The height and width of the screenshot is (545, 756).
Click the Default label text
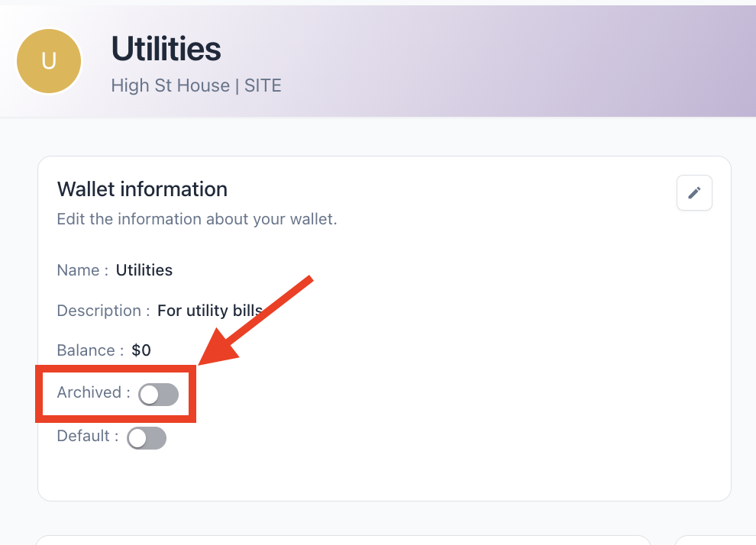point(87,436)
